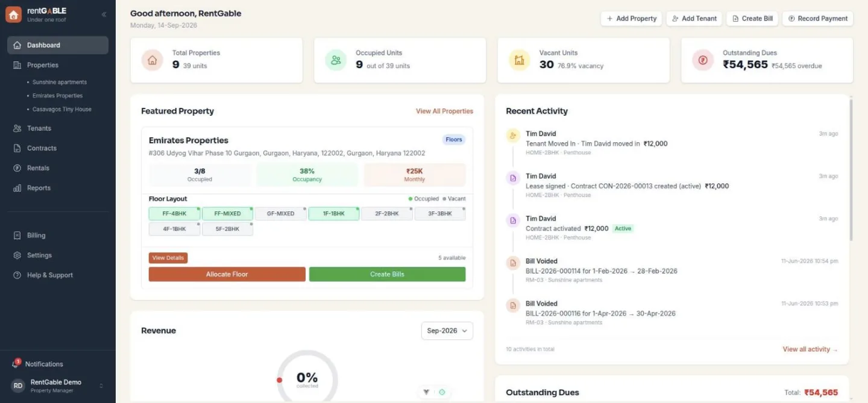Click the View Details button
Screen dimensions: 868x403
(x=168, y=258)
